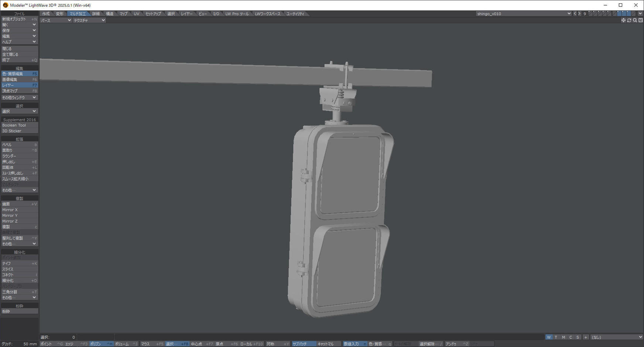Go to next layer bank arrow
The width and height of the screenshot is (644, 347).
tap(579, 14)
